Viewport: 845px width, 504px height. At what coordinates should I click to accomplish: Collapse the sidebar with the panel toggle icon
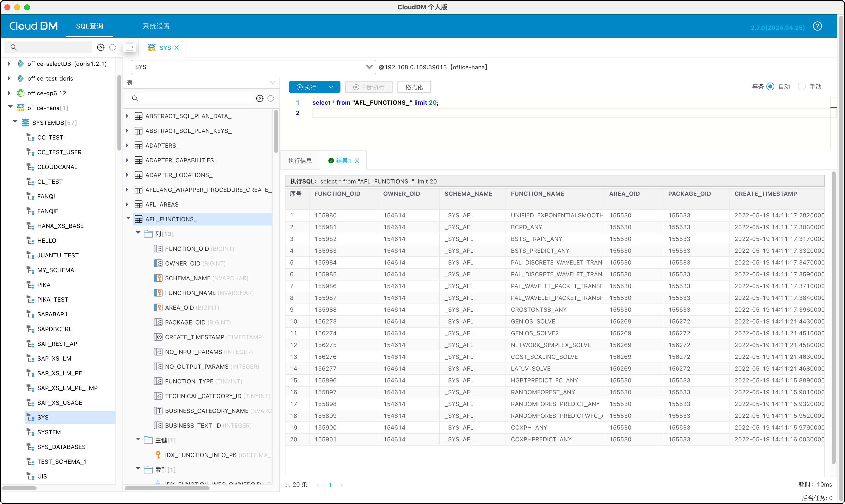[x=129, y=47]
